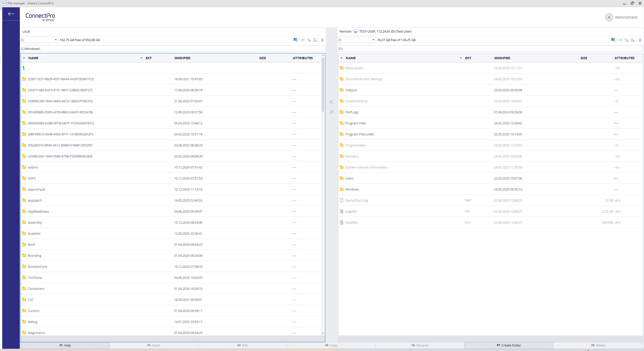Click the Local pane vertical scrollbar thumb
The width and height of the screenshot is (644, 351).
[x=323, y=84]
